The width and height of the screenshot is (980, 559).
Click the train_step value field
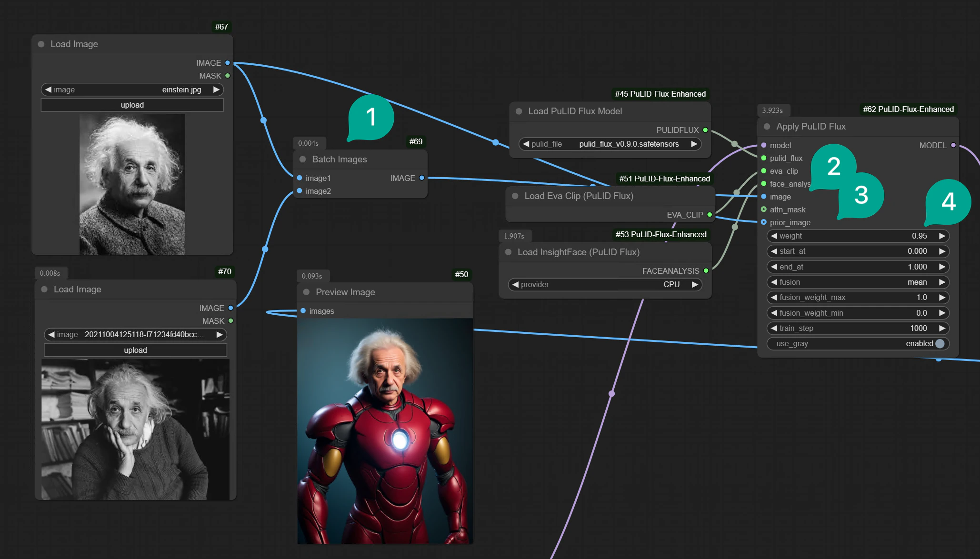click(x=857, y=328)
